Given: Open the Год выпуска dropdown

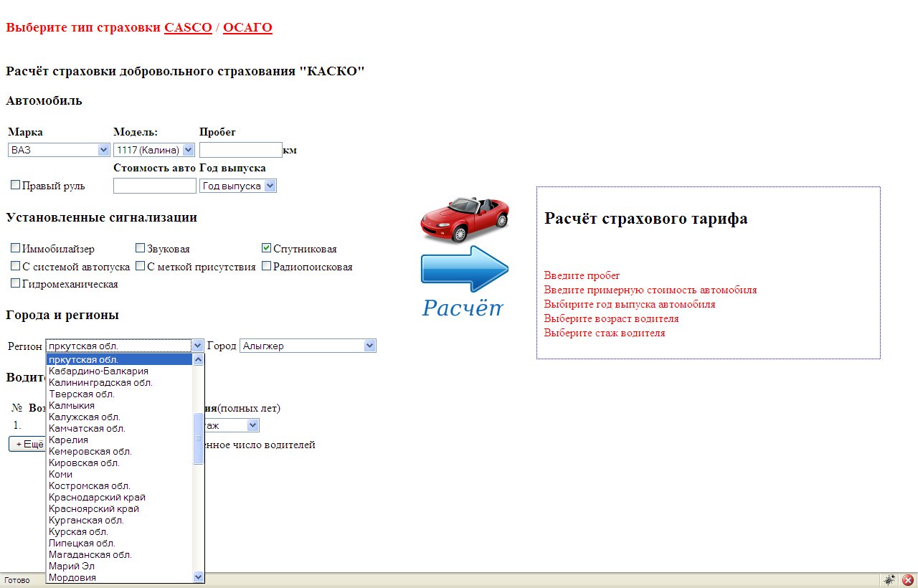Looking at the screenshot, I should (238, 186).
